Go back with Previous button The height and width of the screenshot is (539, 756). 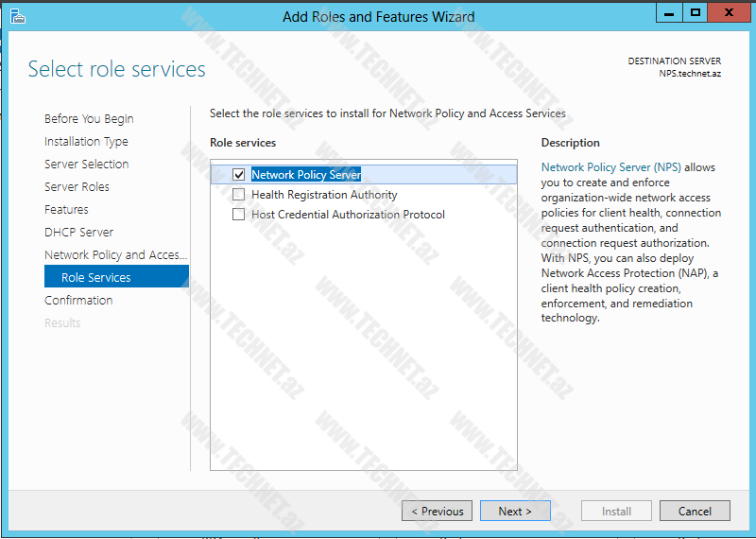coord(437,512)
